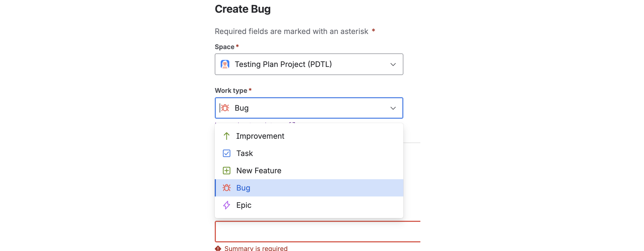Click the Create Bug heading

click(x=243, y=9)
